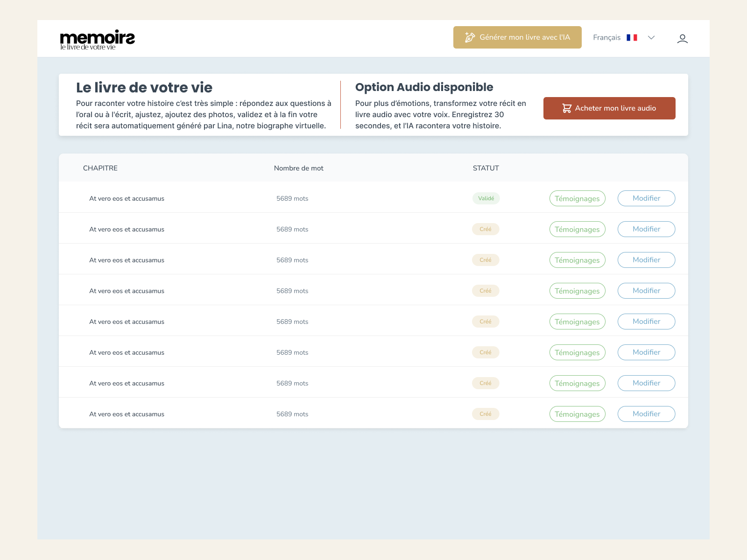747x560 pixels.
Task: Click the memoirs logo
Action: pos(97,38)
